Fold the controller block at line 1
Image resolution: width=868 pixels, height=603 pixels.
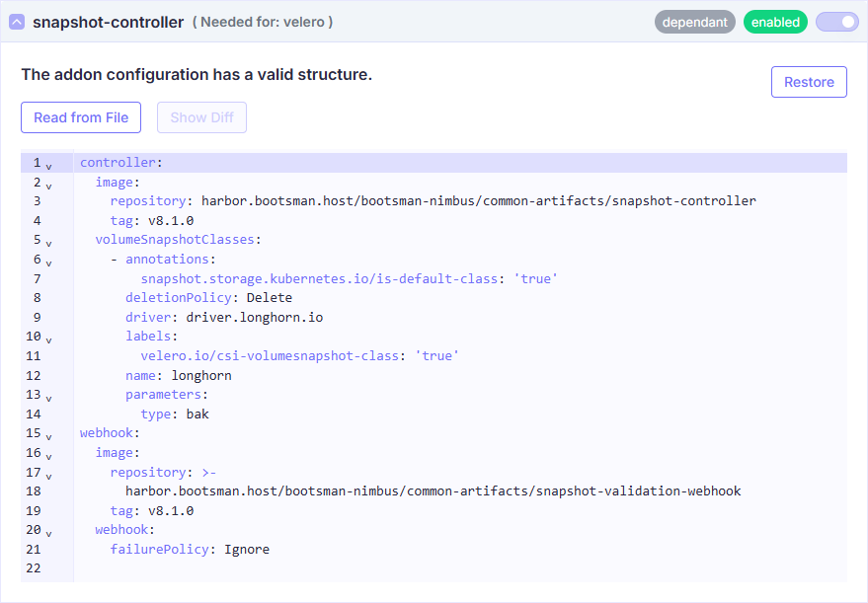pyautogui.click(x=49, y=165)
